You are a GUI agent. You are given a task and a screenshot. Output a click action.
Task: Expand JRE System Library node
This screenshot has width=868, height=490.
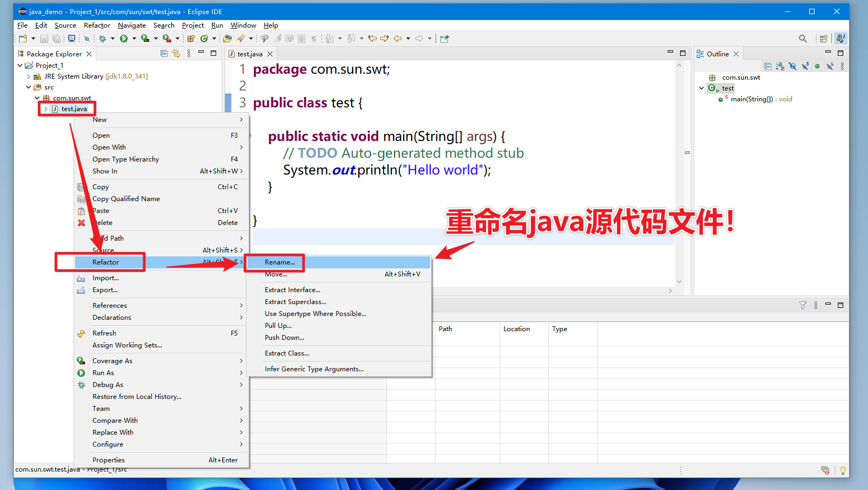(x=29, y=76)
